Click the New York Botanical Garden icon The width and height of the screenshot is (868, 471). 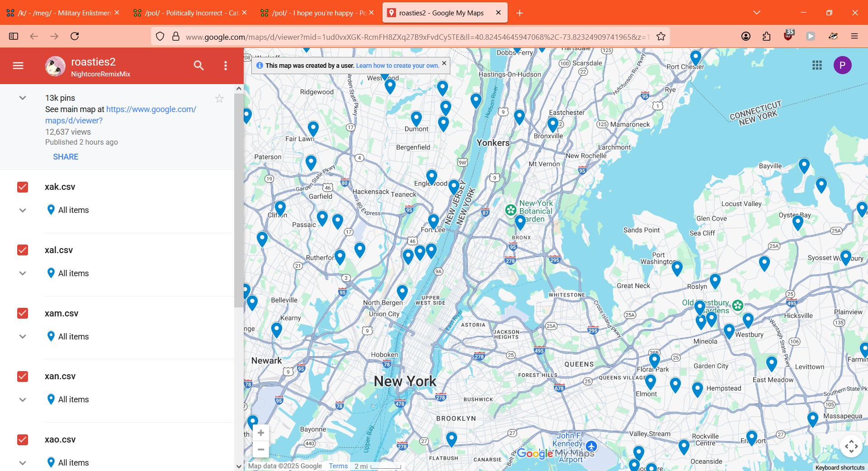click(x=511, y=210)
